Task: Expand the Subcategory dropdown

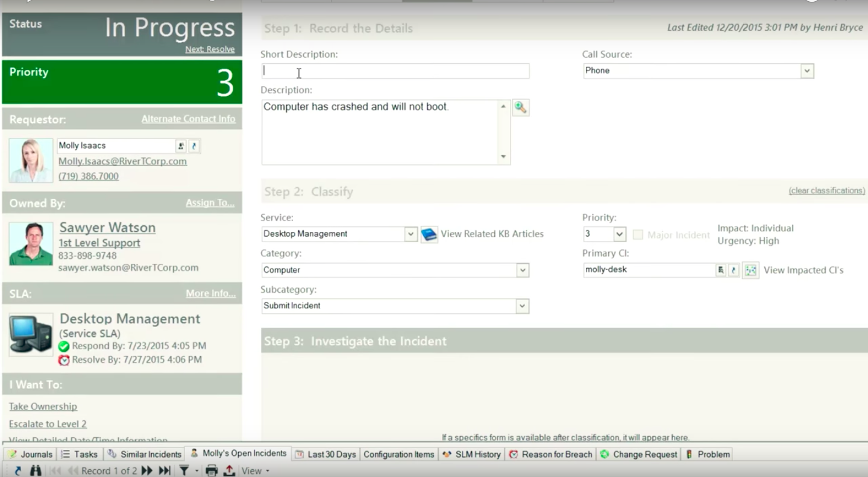Action: pyautogui.click(x=523, y=306)
